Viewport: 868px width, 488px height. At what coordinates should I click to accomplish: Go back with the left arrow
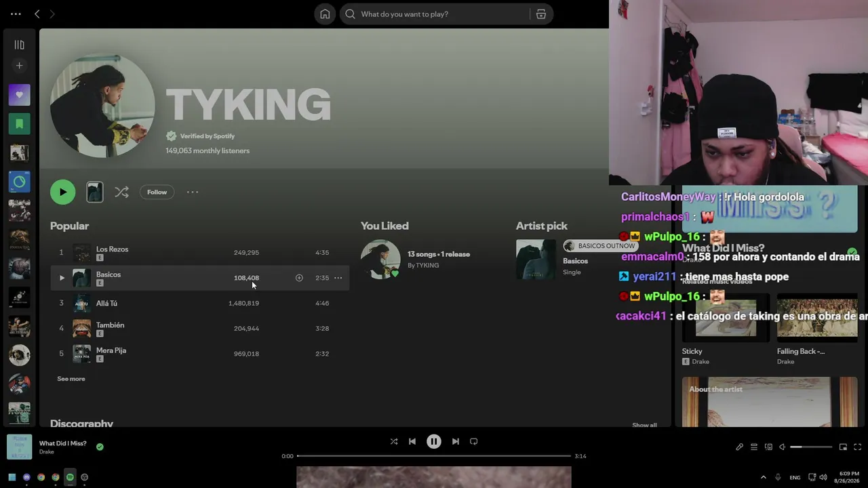click(37, 14)
